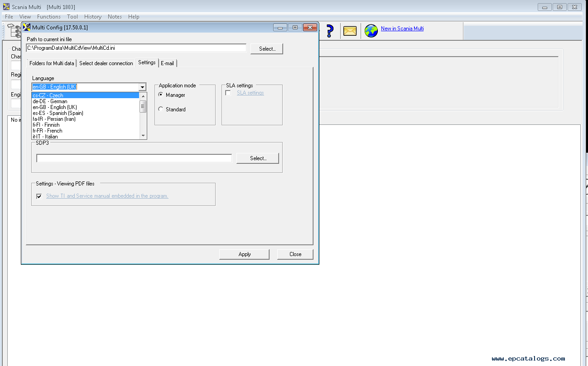The width and height of the screenshot is (588, 366).
Task: Select the Settings tab
Action: [147, 62]
